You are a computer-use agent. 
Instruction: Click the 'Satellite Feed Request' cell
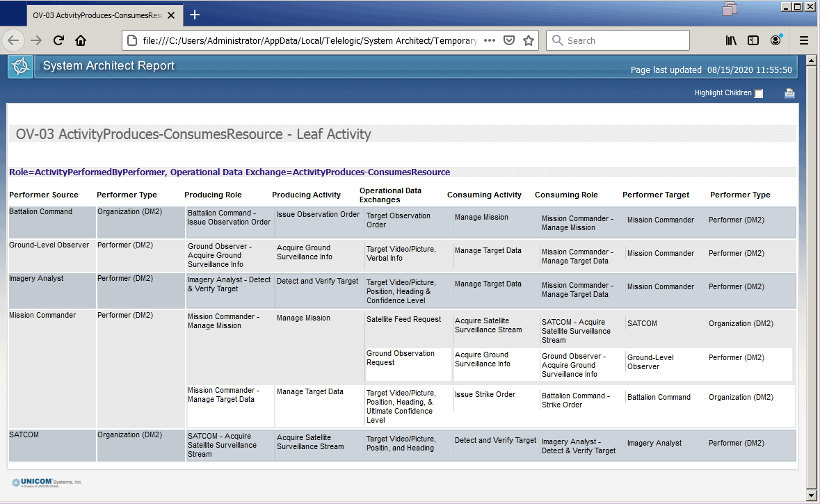tap(403, 319)
